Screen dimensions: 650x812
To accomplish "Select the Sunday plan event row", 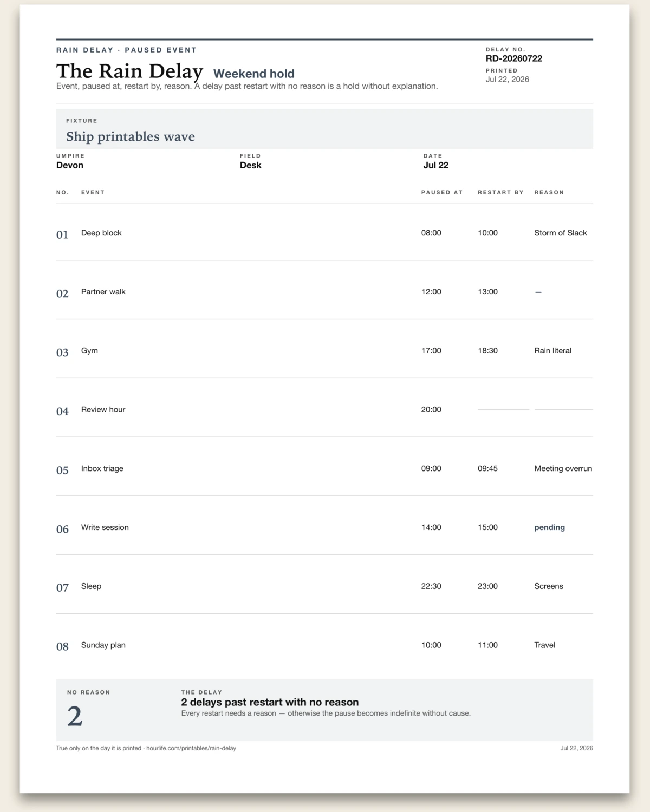I will pyautogui.click(x=324, y=645).
